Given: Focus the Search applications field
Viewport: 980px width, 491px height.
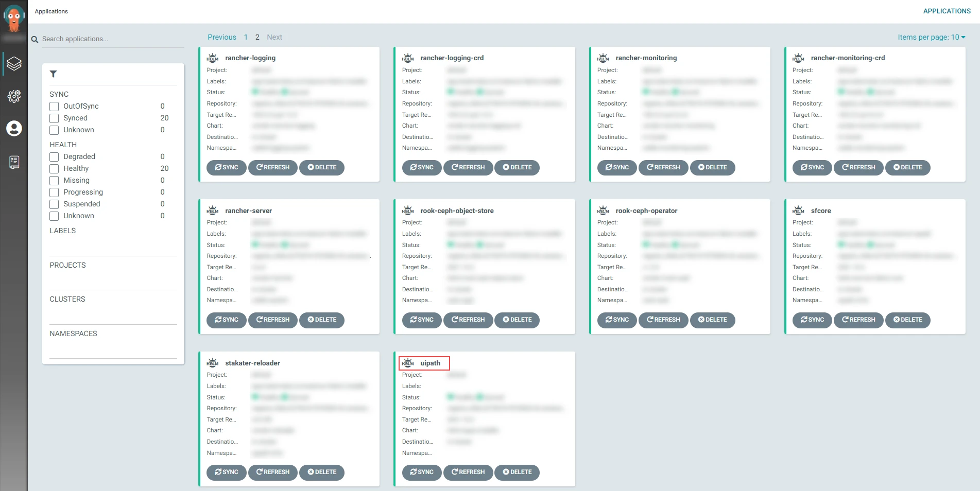Looking at the screenshot, I should pyautogui.click(x=112, y=39).
